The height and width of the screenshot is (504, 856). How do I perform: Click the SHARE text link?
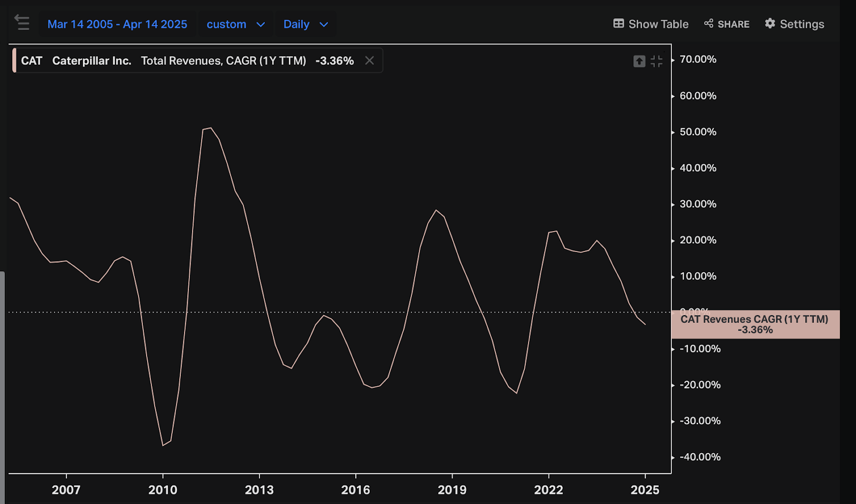[x=733, y=24]
